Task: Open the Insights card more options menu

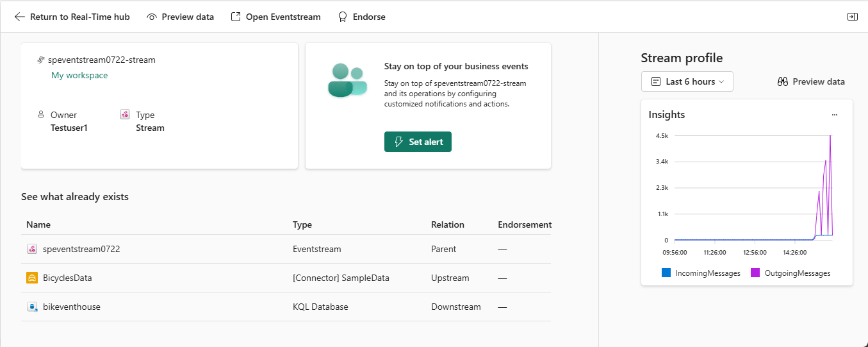Action: point(834,115)
